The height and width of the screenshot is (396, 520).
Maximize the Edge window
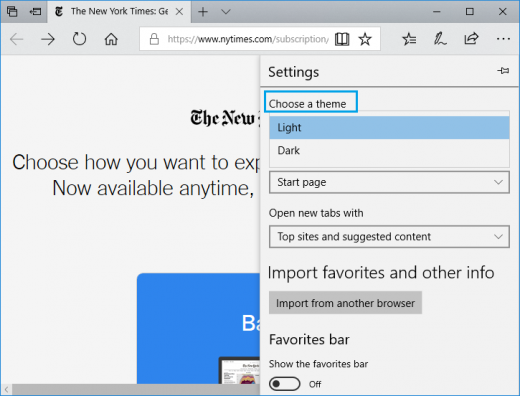tap(470, 12)
